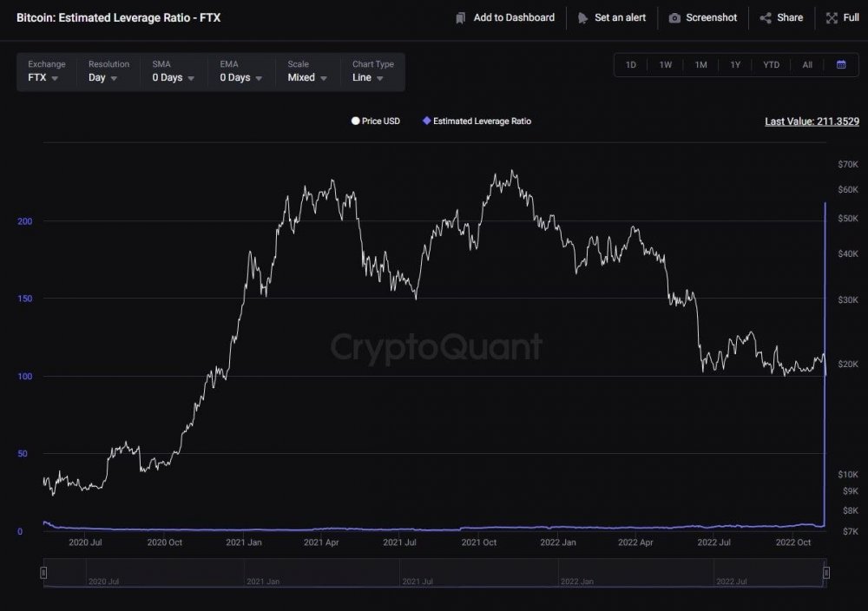The image size is (868, 611).
Task: Select the 1W time range tab
Action: (666, 65)
